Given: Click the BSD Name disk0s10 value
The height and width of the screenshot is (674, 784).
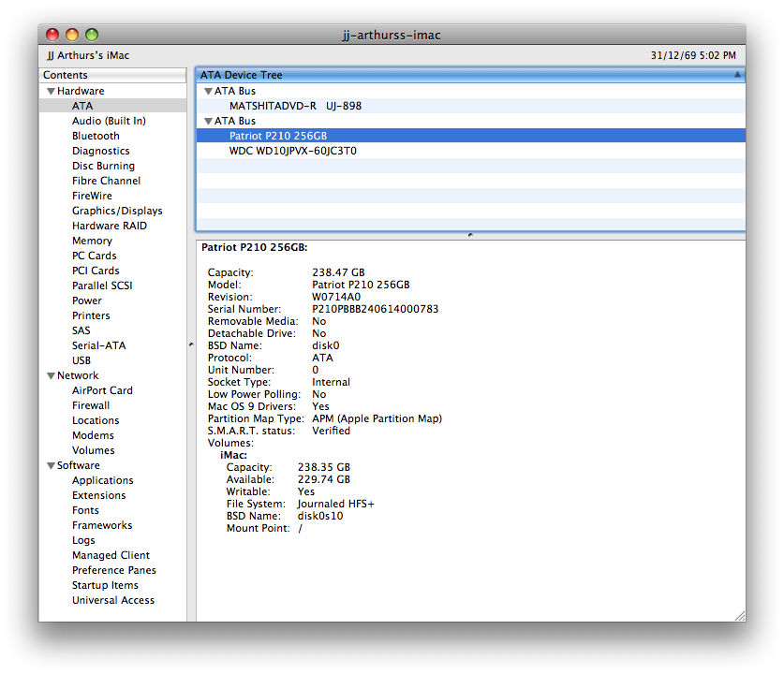Looking at the screenshot, I should click(x=320, y=516).
